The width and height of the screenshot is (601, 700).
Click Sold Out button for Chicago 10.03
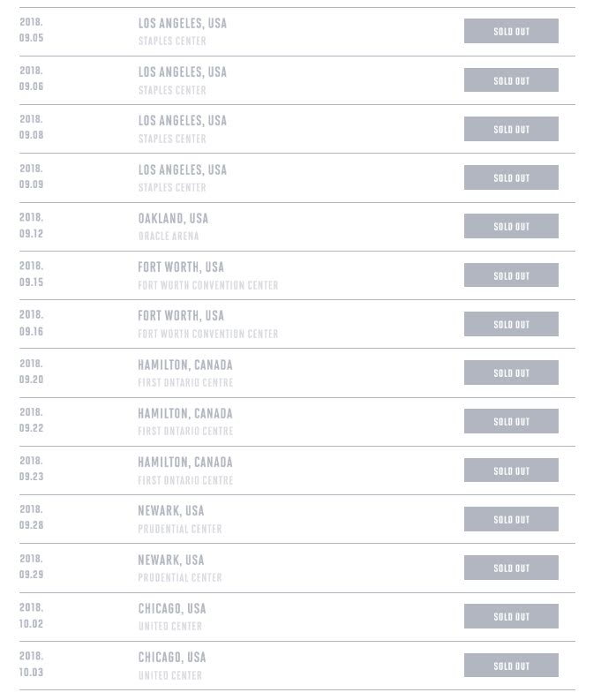click(x=511, y=666)
